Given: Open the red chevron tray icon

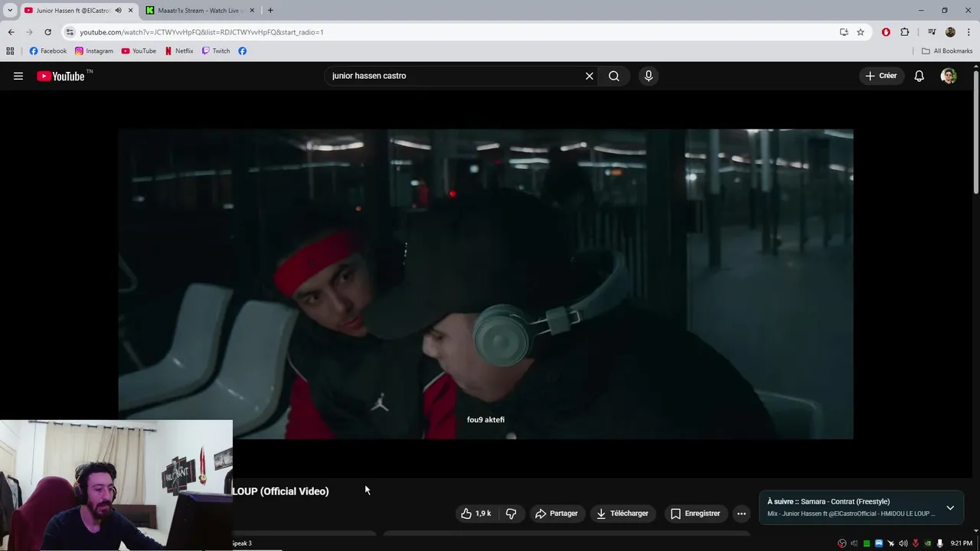Looking at the screenshot, I should tap(916, 543).
